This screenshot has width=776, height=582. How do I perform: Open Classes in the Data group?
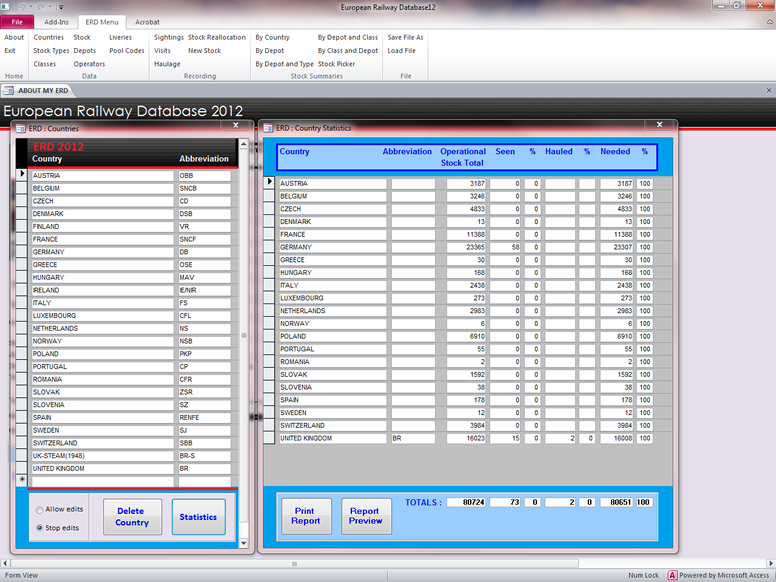(45, 64)
